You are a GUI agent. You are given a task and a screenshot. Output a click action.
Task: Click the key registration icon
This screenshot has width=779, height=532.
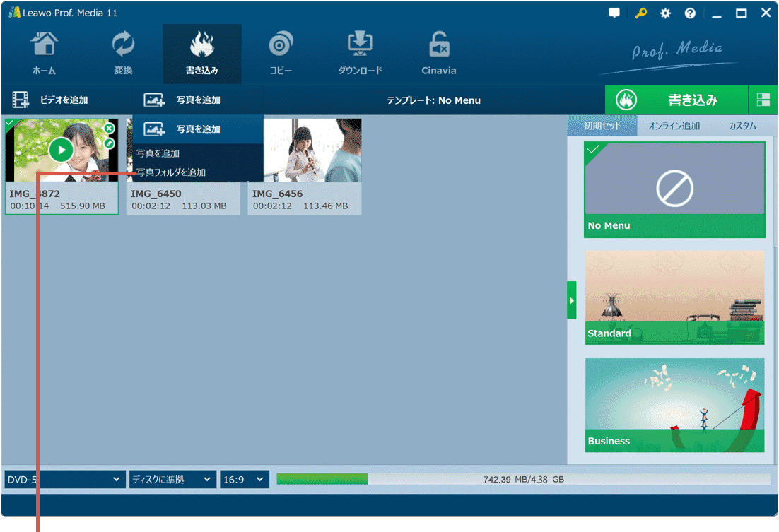pyautogui.click(x=641, y=13)
